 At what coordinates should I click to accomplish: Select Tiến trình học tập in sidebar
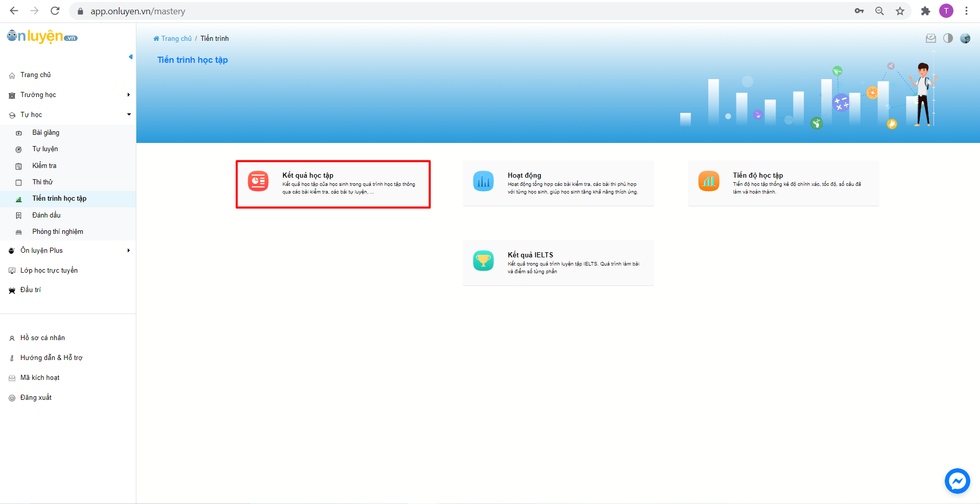[59, 198]
